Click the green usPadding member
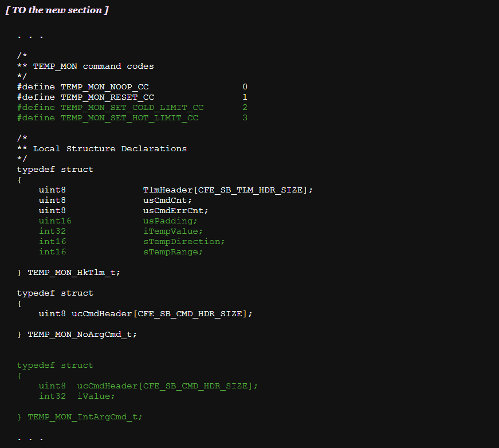499x448 pixels. click(170, 221)
